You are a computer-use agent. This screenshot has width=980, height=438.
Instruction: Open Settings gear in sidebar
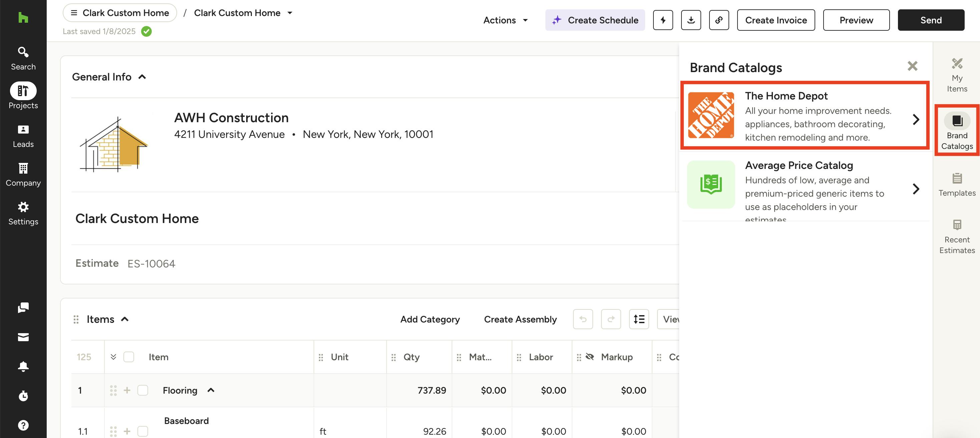[23, 214]
